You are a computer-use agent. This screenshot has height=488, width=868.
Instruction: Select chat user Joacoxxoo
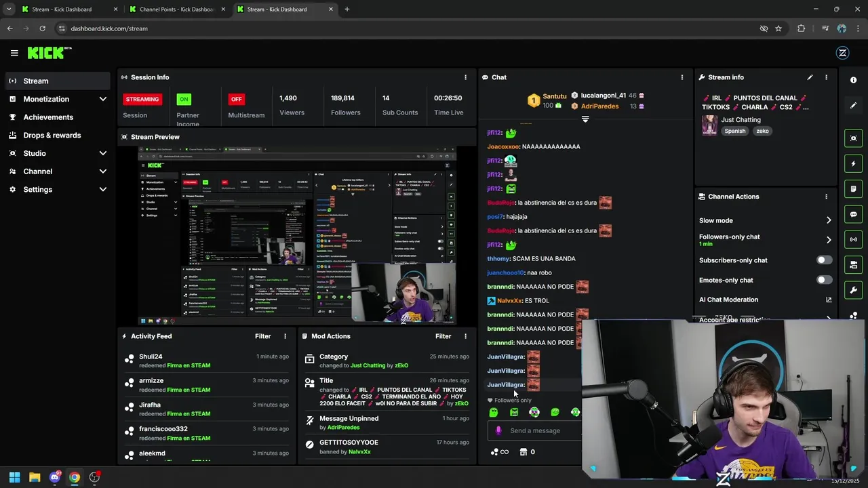click(x=503, y=146)
